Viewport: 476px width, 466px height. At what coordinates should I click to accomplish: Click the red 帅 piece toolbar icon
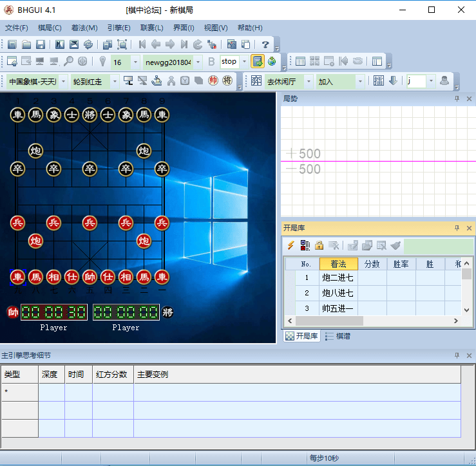point(213,80)
